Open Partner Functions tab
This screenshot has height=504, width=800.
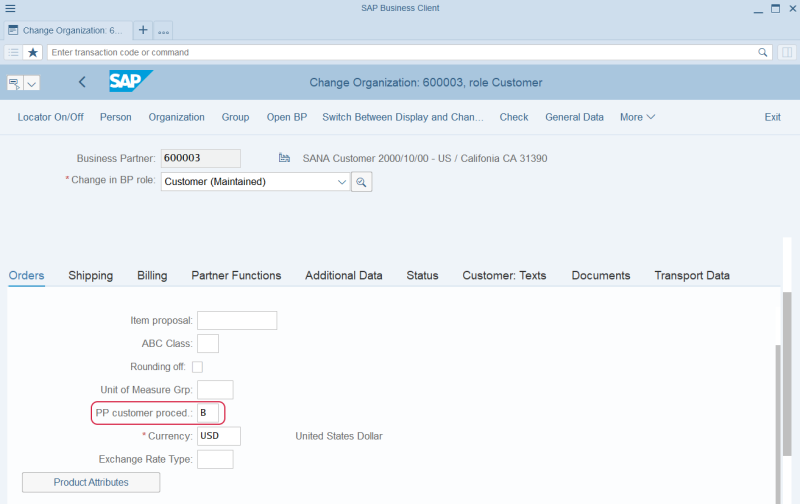coord(236,275)
